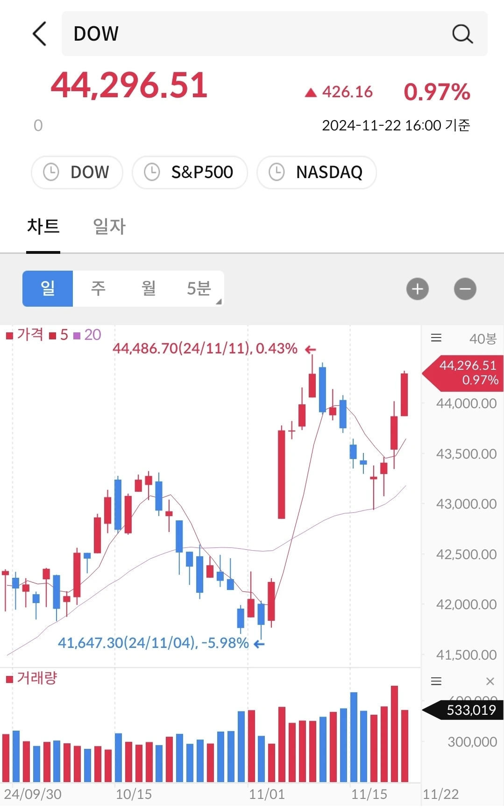The height and width of the screenshot is (812, 504).
Task: Tap clock icon in DOW chip
Action: point(51,172)
